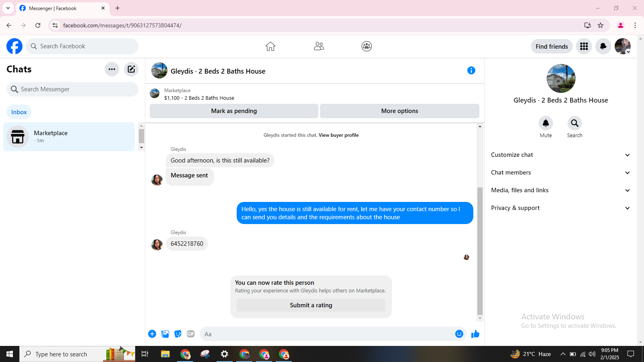The height and width of the screenshot is (362, 644).
Task: Attach a file with the photo icon
Action: coord(165,334)
